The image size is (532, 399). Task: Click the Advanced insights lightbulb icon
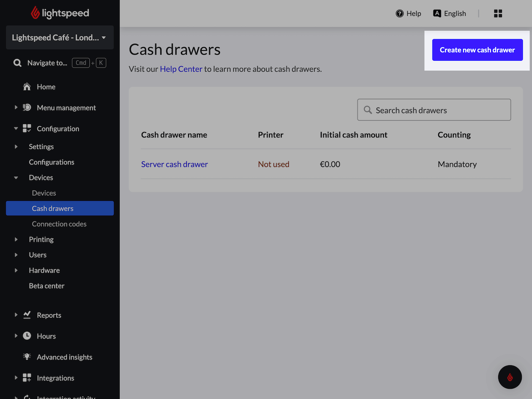click(27, 357)
